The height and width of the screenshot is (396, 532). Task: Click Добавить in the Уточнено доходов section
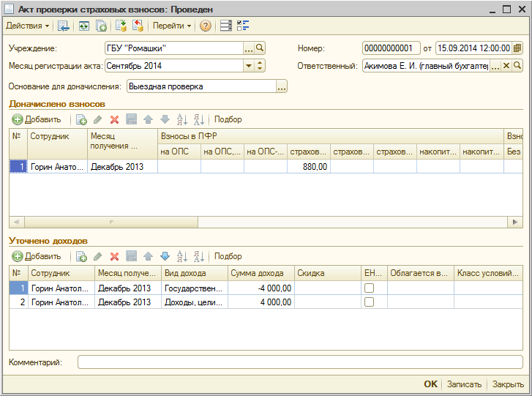coord(37,256)
